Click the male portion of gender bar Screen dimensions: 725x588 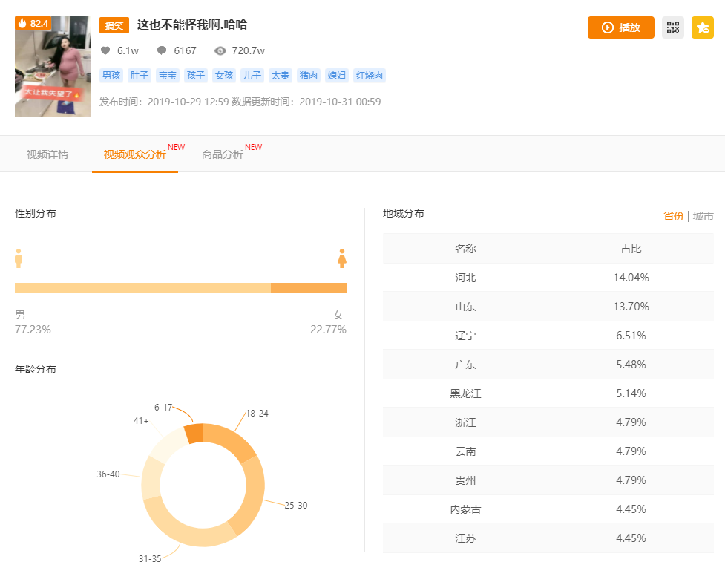[x=142, y=287]
